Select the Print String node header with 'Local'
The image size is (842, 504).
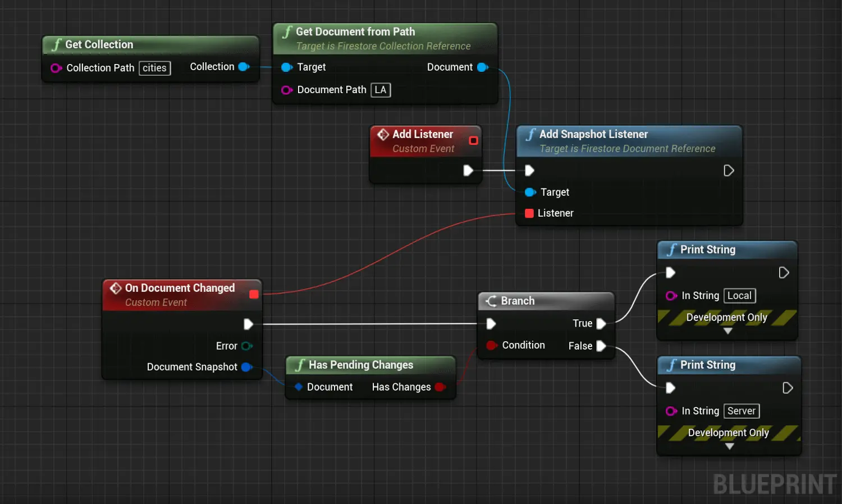tap(727, 250)
